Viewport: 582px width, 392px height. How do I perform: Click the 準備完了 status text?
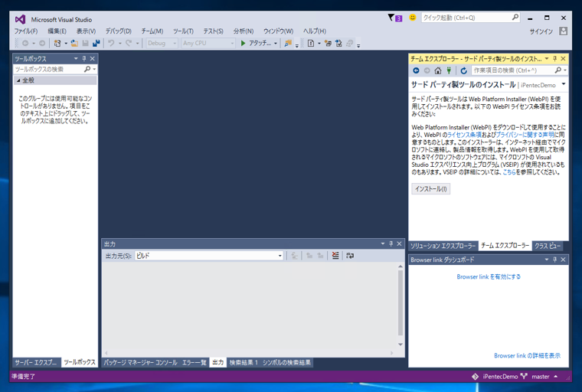coord(24,377)
